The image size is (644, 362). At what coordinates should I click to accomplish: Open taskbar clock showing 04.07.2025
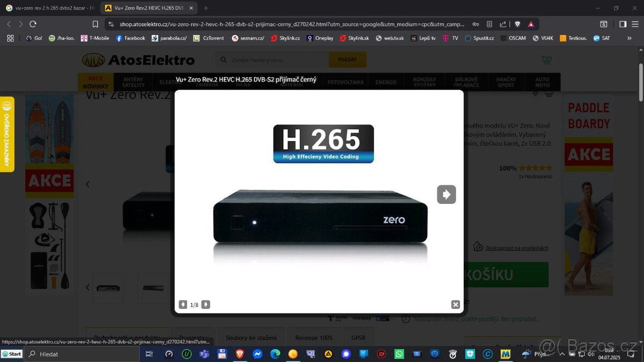pos(609,354)
